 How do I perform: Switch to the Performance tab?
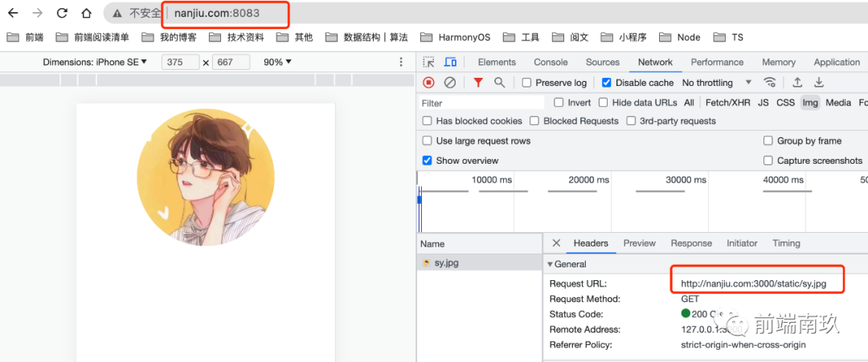(717, 62)
